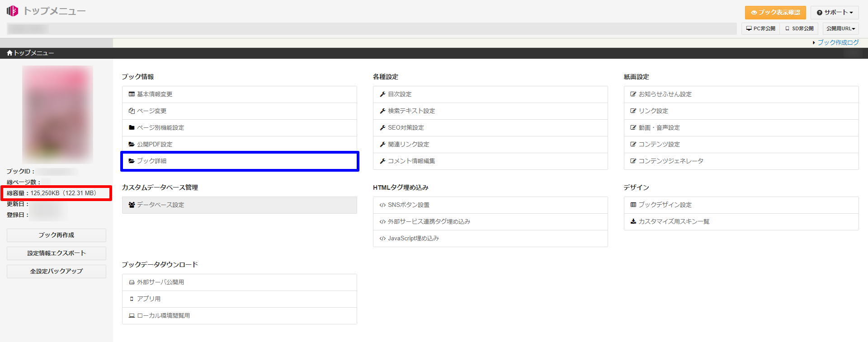Screen dimensions: 868x342
Task: Click the edit icon beside リンク設定
Action: pos(633,111)
